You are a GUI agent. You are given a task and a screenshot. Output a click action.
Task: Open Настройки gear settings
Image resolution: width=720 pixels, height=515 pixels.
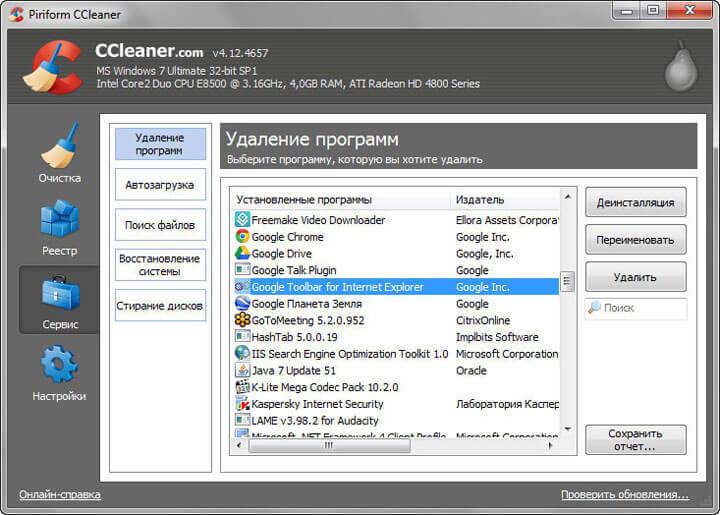click(59, 373)
